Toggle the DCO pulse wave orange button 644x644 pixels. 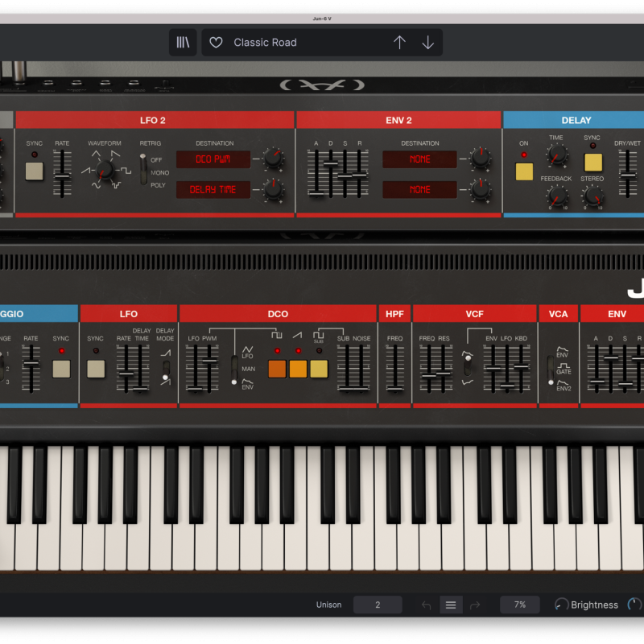(x=277, y=369)
